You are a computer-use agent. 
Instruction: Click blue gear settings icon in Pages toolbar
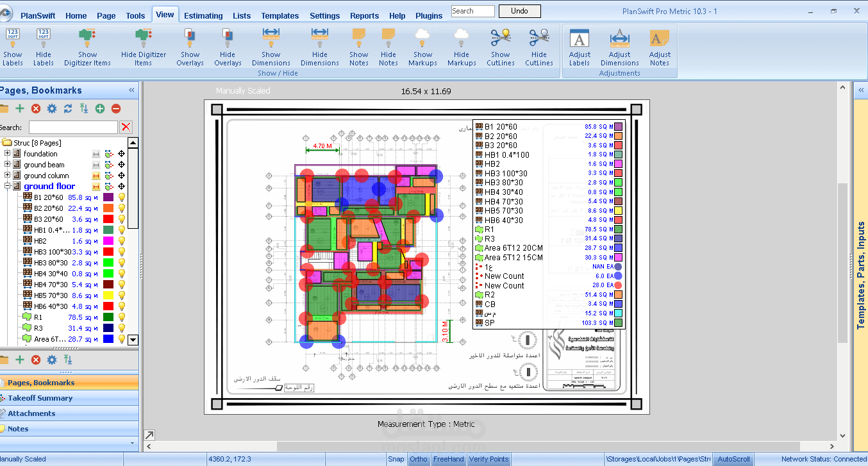tap(52, 109)
